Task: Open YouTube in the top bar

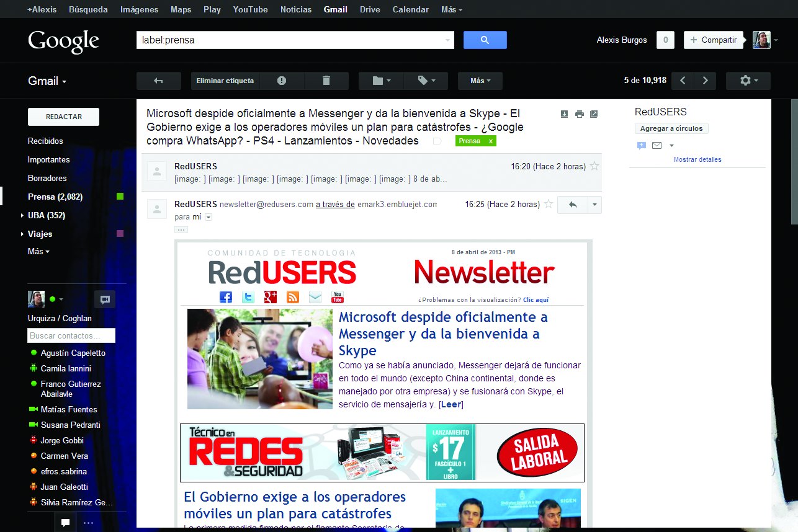Action: (x=251, y=9)
